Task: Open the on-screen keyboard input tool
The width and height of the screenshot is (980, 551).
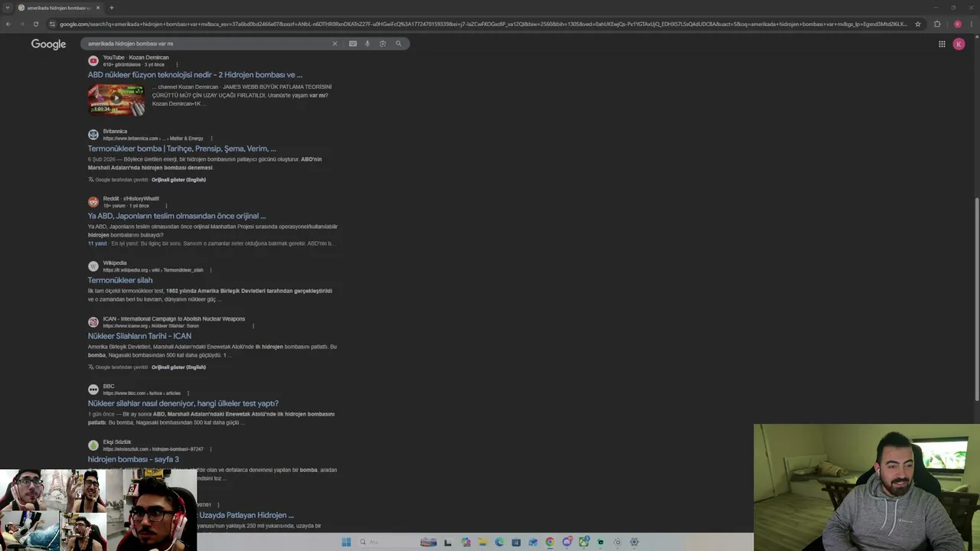Action: pyautogui.click(x=352, y=44)
